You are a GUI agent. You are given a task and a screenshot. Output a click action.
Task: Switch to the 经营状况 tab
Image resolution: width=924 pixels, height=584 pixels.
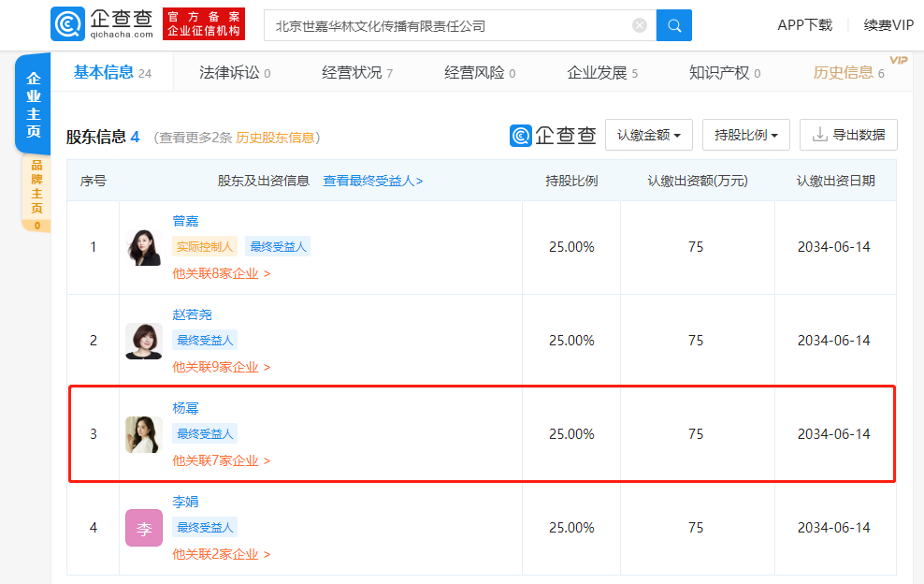pos(357,73)
